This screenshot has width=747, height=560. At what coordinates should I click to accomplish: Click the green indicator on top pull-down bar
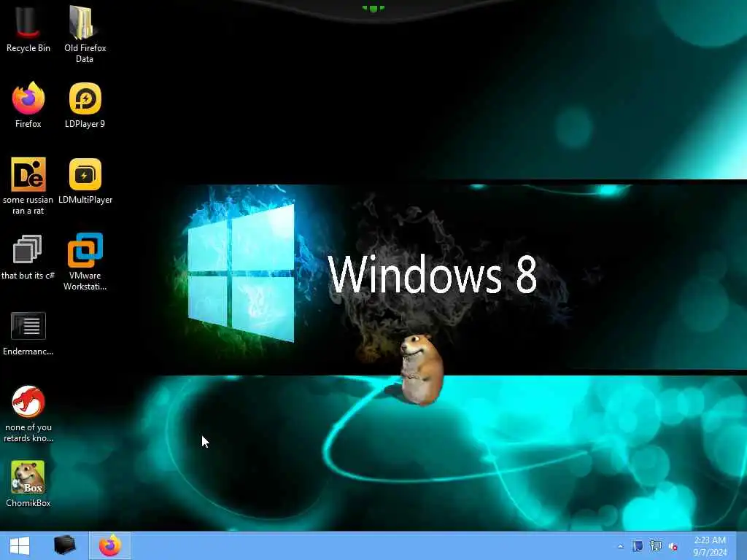373,8
